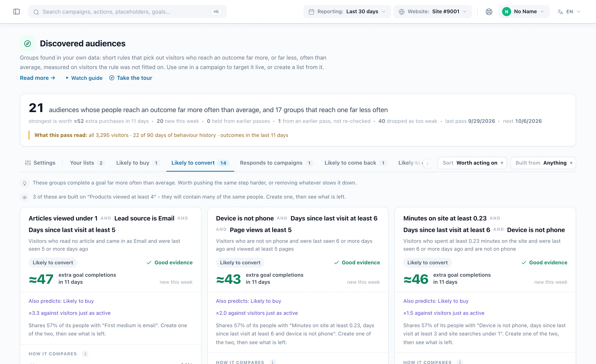This screenshot has height=364, width=596.
Task: Click the Watch guide link
Action: point(84,78)
